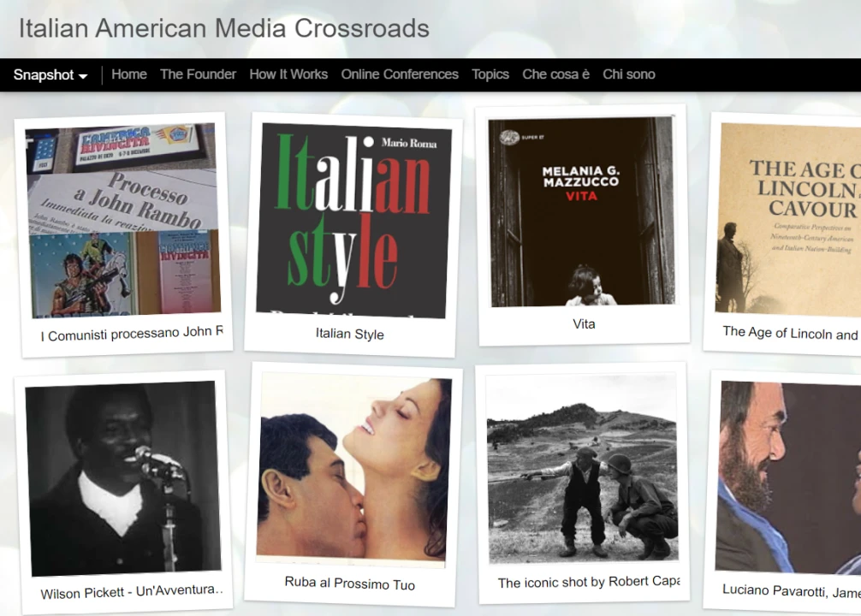Click the Chi sono link
The image size is (861, 616).
pos(628,74)
